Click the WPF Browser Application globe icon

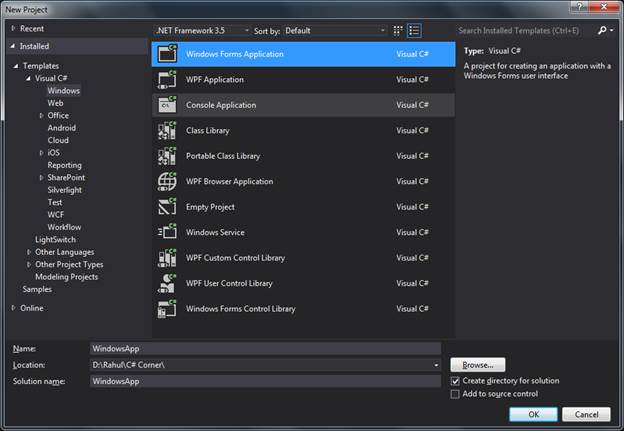tap(167, 181)
